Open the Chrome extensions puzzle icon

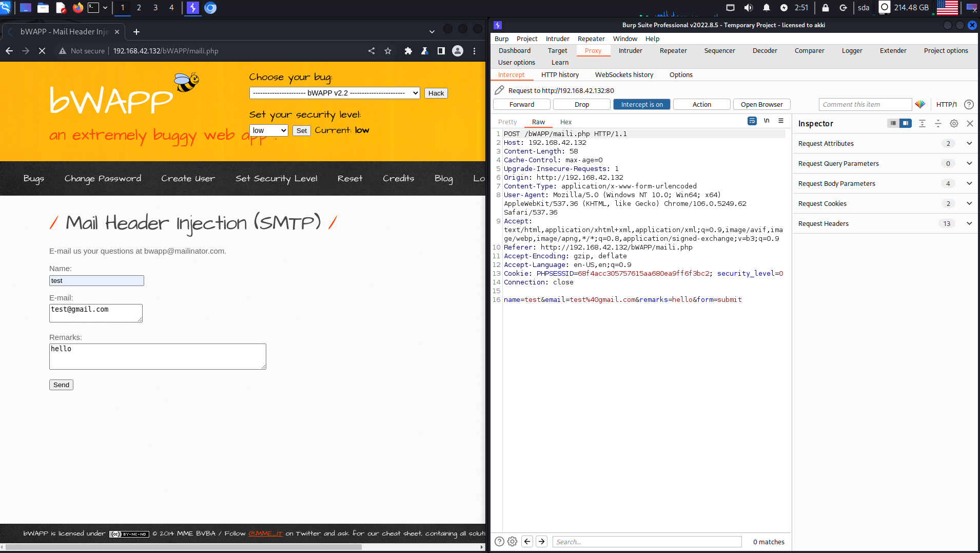point(408,51)
